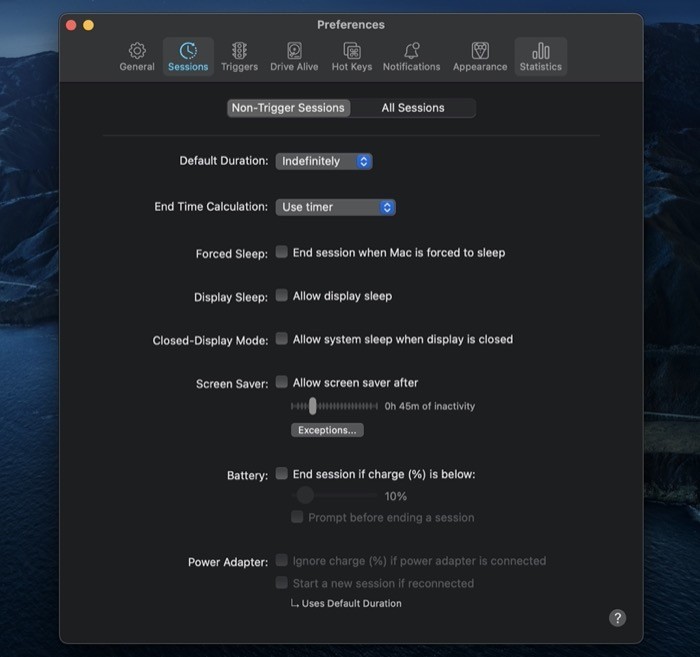Click the 10% battery value label
The height and width of the screenshot is (657, 700).
(x=396, y=496)
